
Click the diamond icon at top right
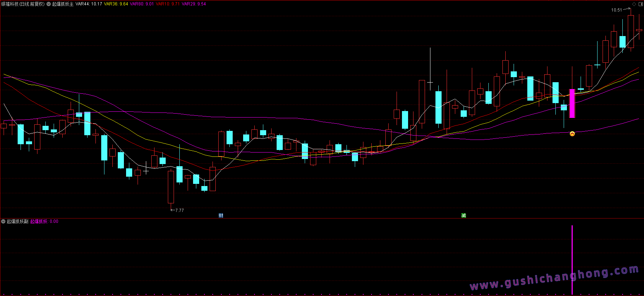coord(634,4)
